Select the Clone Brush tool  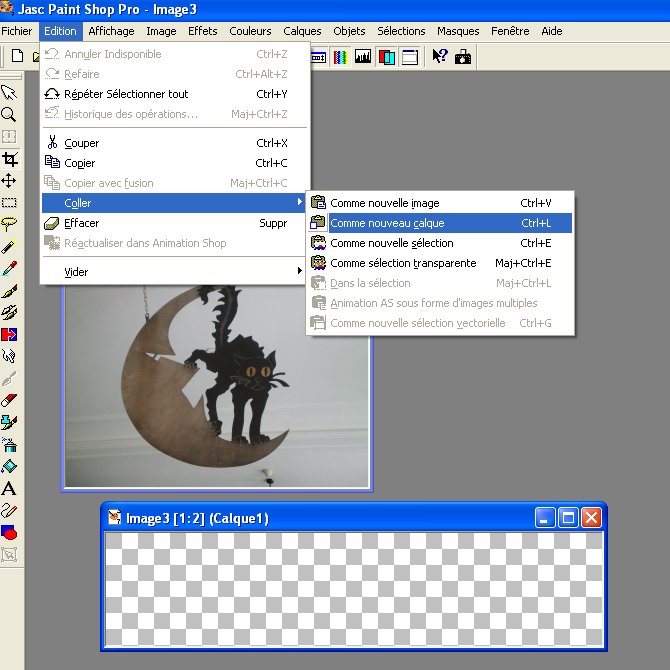[9, 312]
